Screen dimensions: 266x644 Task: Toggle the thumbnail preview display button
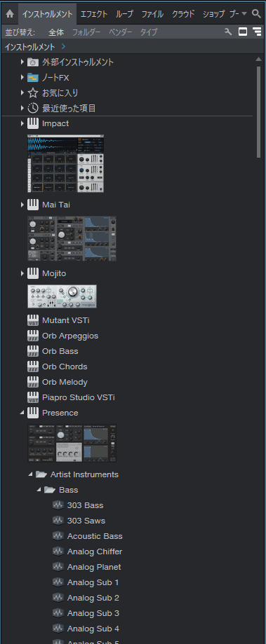click(x=243, y=32)
